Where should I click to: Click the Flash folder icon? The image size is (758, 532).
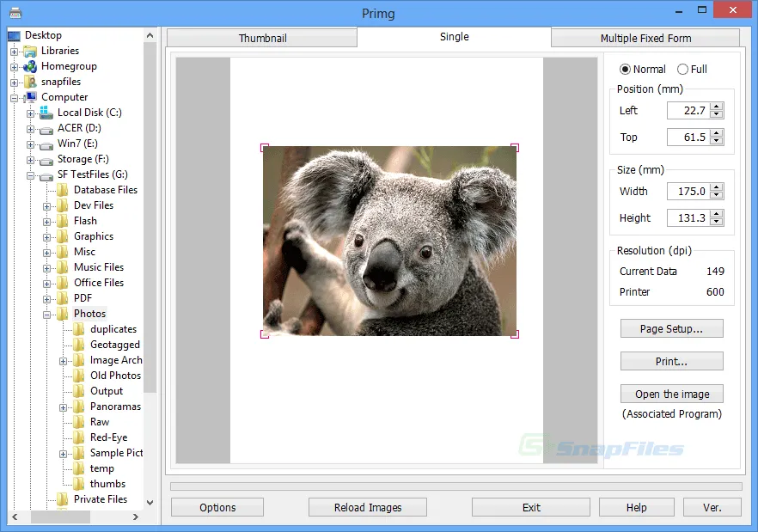(63, 221)
